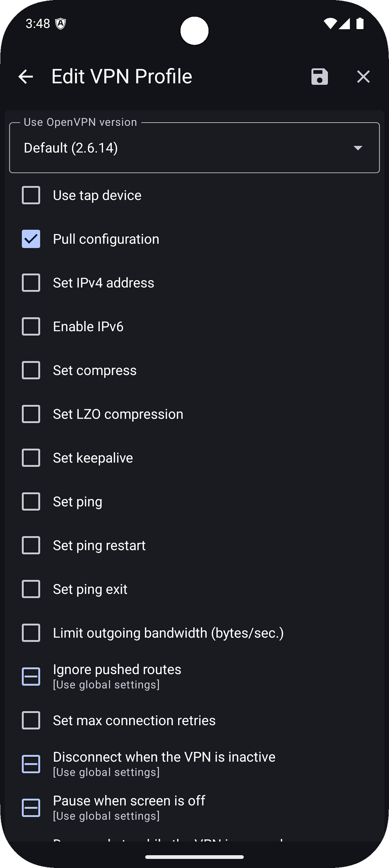The image size is (389, 868).
Task: Discard edits with the X icon
Action: point(363,77)
